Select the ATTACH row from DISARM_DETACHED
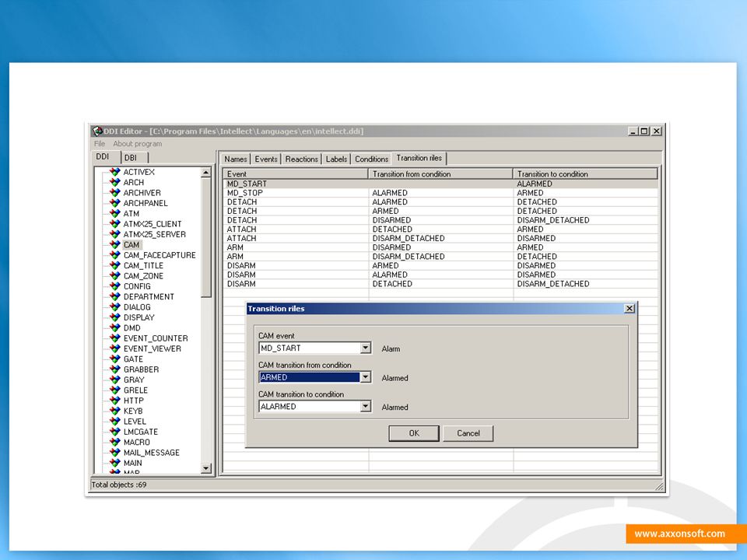Screen dimensions: 747x560 (x=440, y=238)
